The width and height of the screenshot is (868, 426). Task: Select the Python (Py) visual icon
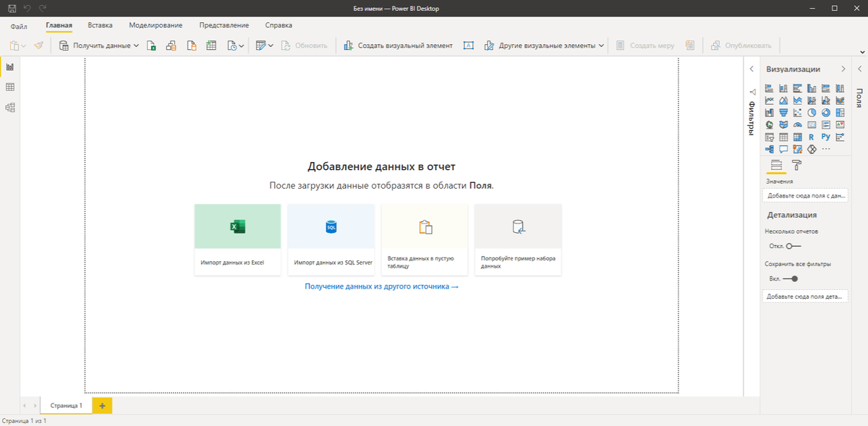[826, 137]
